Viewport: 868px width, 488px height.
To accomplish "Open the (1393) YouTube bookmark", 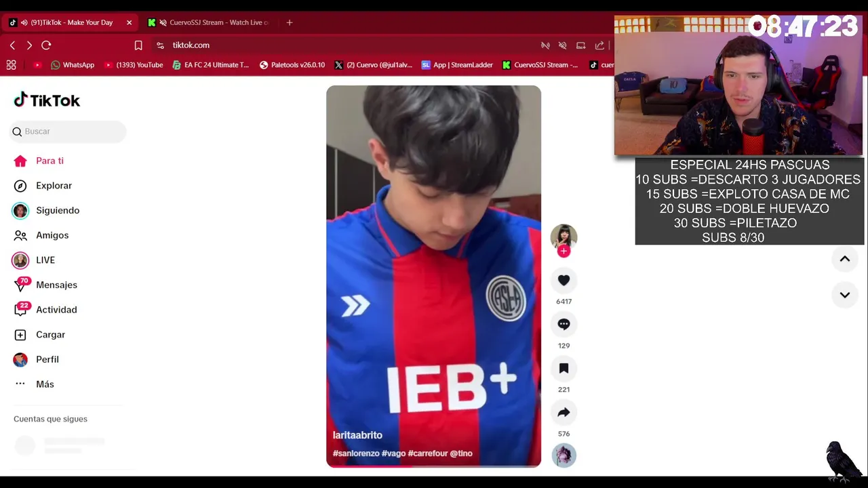I will coord(134,65).
